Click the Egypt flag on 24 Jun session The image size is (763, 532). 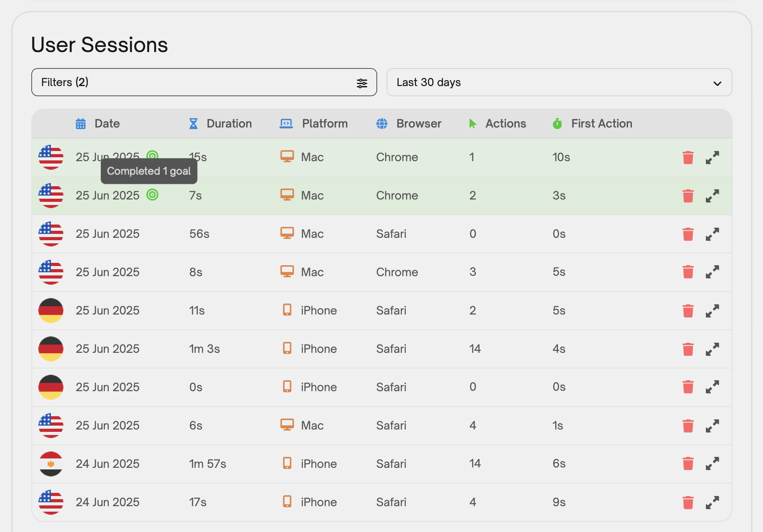[51, 464]
